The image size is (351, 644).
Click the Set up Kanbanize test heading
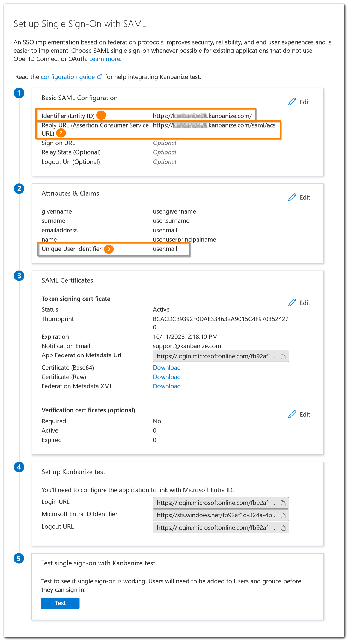pyautogui.click(x=73, y=472)
